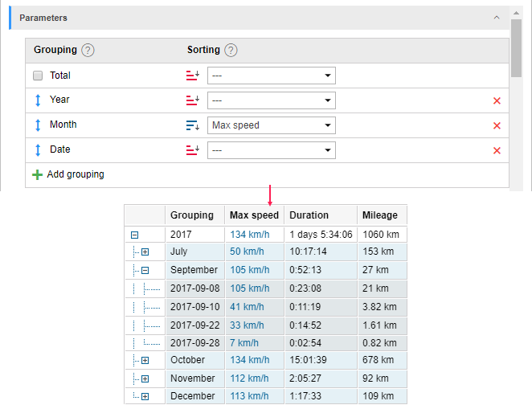Collapse the Parameters section chevron
532x405 pixels.
point(497,17)
